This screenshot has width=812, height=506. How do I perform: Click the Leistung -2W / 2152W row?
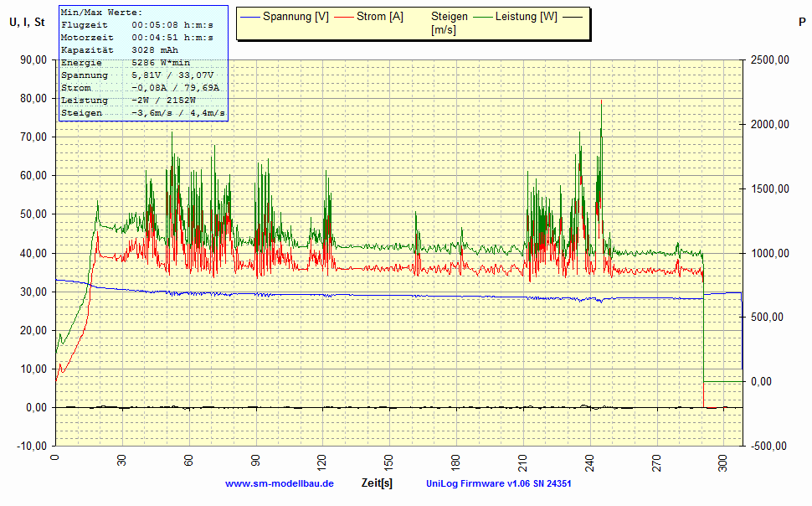[x=128, y=100]
